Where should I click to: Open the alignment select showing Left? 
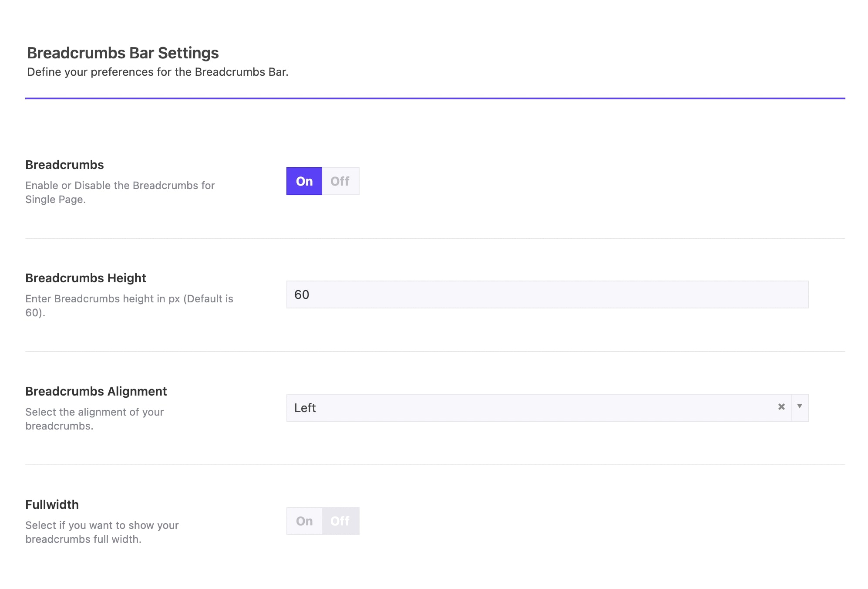coord(522,408)
